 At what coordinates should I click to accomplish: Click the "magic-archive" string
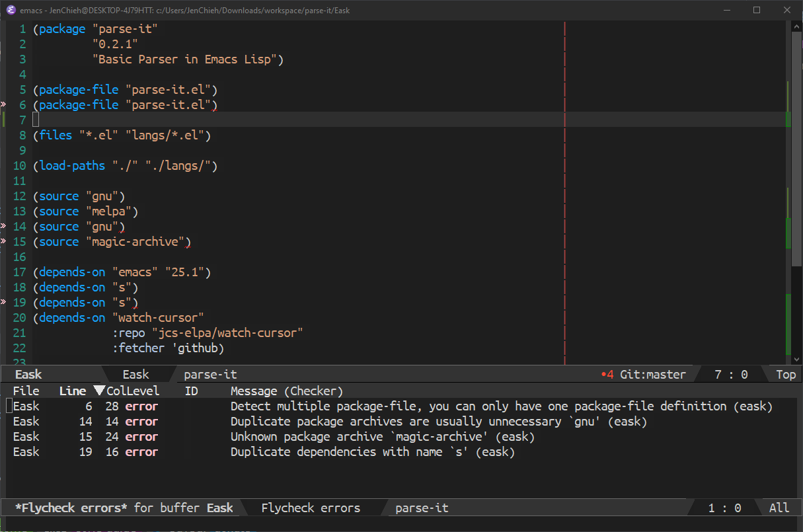pos(135,242)
